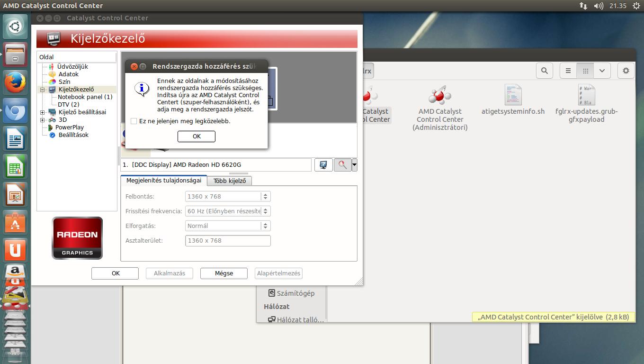Screen dimensions: 644x364
Task: Open Számítógép in file manager sidebar
Action: [291, 293]
